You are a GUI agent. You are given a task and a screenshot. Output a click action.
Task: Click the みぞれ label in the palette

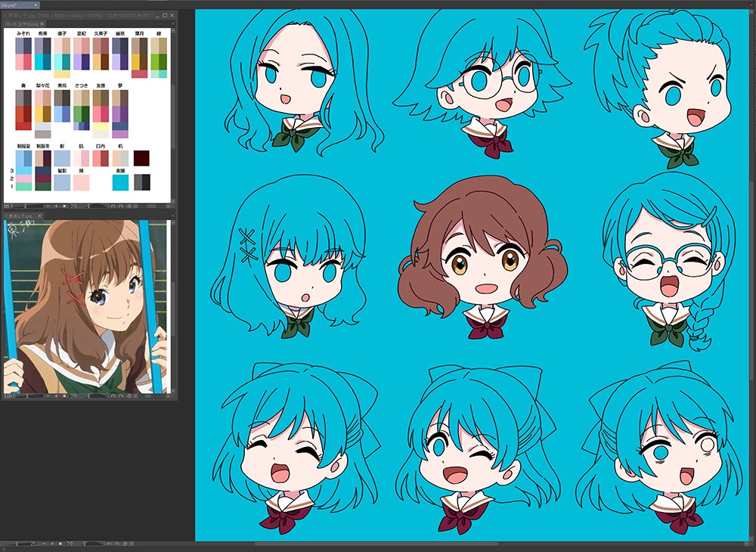click(23, 34)
